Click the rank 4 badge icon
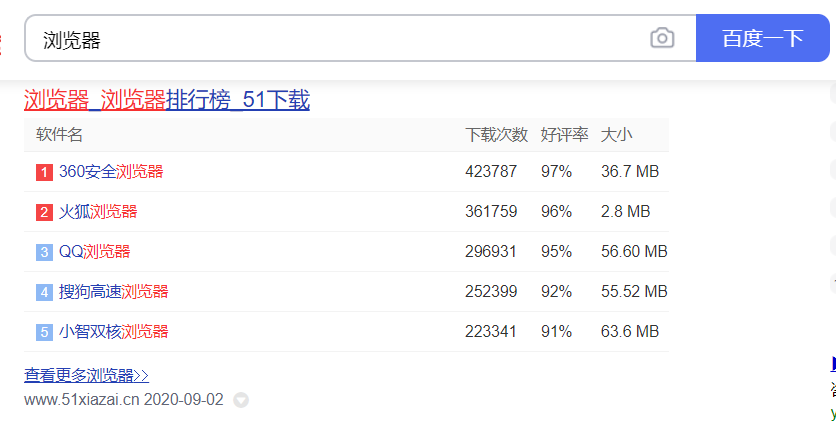836x427 pixels. pyautogui.click(x=44, y=292)
